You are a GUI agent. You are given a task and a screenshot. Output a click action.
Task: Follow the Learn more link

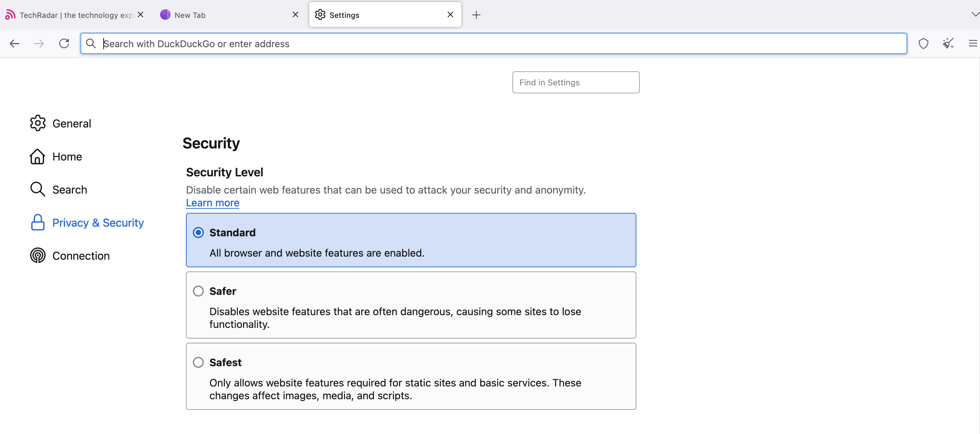coord(213,203)
